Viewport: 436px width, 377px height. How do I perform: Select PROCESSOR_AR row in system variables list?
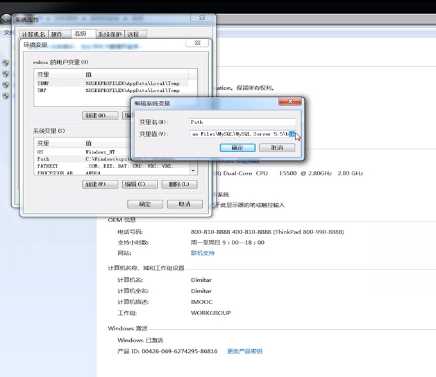(112, 173)
